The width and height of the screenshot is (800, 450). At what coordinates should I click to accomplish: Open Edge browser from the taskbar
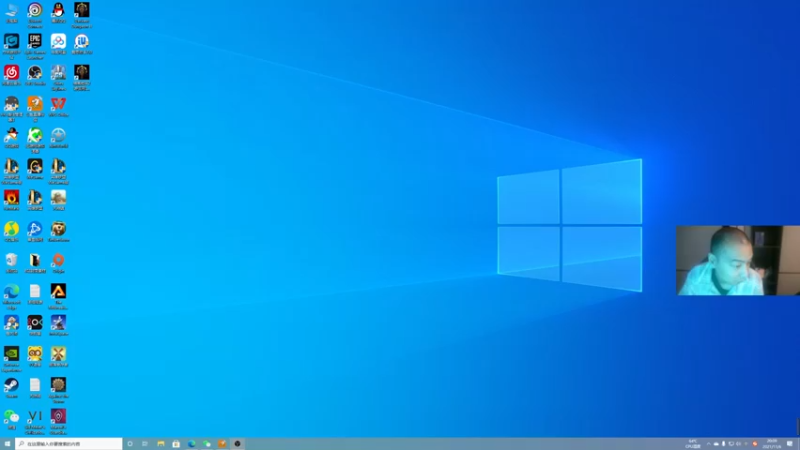(x=191, y=444)
